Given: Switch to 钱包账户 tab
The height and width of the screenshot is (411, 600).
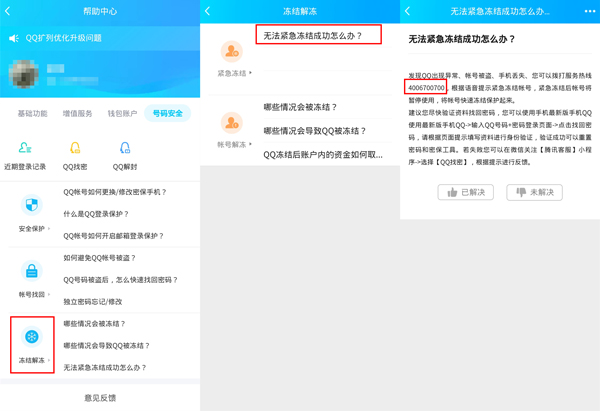Looking at the screenshot, I should (122, 114).
